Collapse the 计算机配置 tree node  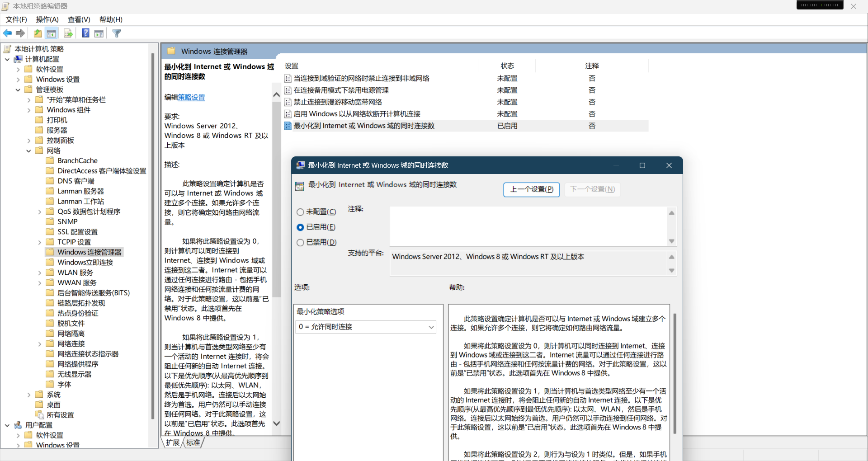[x=7, y=59]
